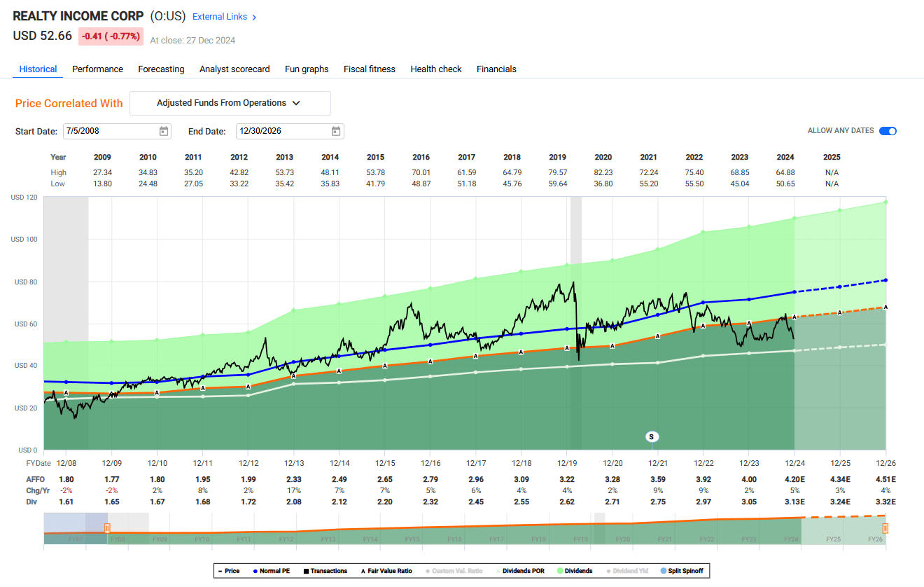Click the Split Spinoff 'S' marker on chart

[x=652, y=436]
